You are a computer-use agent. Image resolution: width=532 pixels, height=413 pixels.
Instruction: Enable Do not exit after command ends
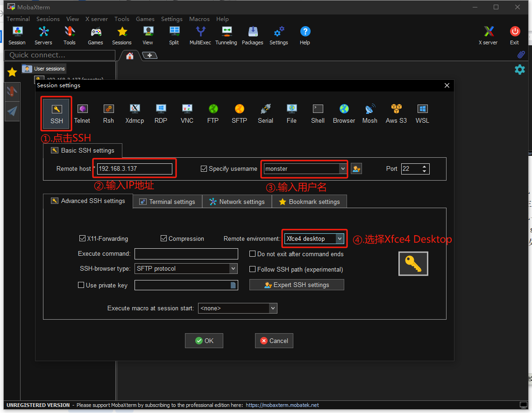[252, 253]
